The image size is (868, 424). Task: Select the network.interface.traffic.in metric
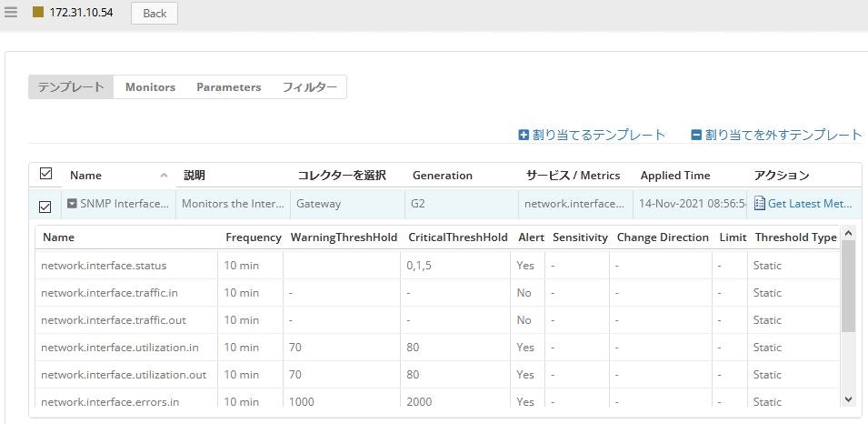[110, 293]
